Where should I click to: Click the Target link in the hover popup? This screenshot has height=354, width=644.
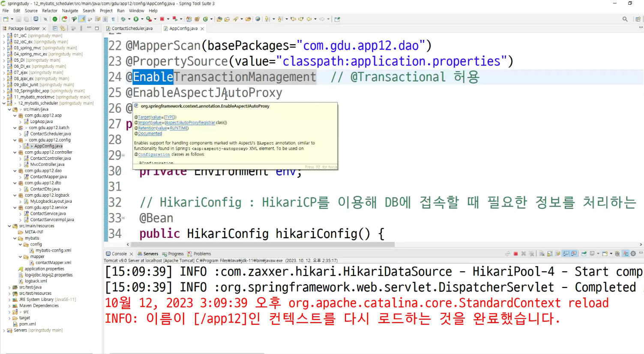tap(144, 117)
